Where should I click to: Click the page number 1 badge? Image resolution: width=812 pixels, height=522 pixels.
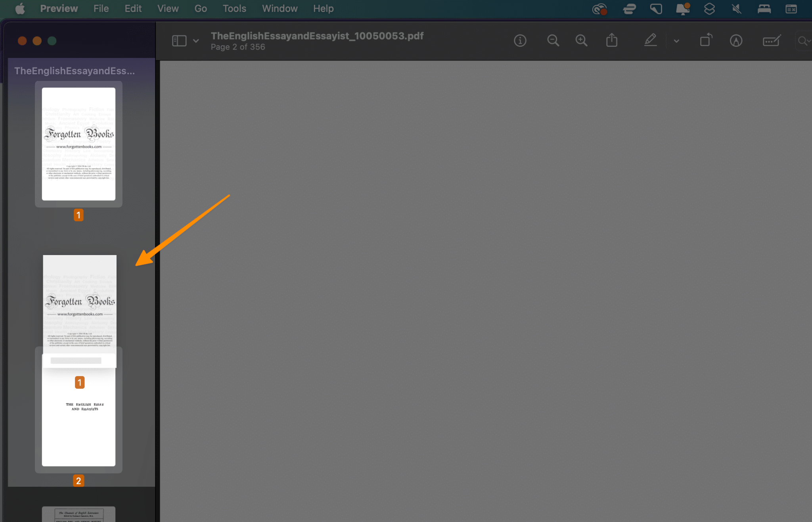(x=79, y=215)
